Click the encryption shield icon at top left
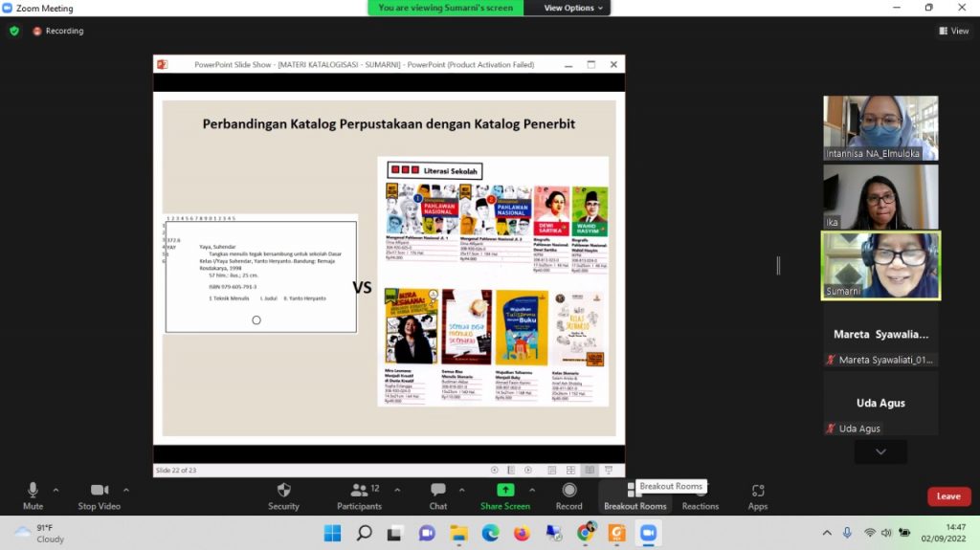980x550 pixels. [x=14, y=31]
